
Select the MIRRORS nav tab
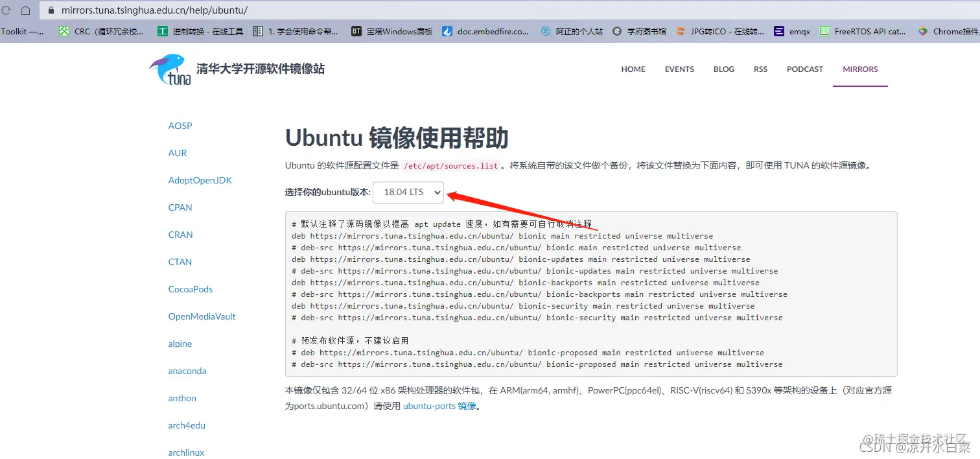click(x=860, y=69)
